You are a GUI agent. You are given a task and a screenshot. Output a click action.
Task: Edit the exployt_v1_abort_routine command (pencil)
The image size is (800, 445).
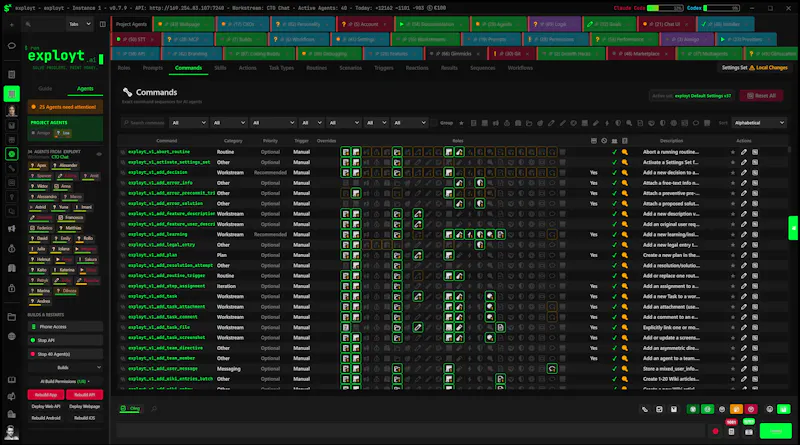pos(744,152)
